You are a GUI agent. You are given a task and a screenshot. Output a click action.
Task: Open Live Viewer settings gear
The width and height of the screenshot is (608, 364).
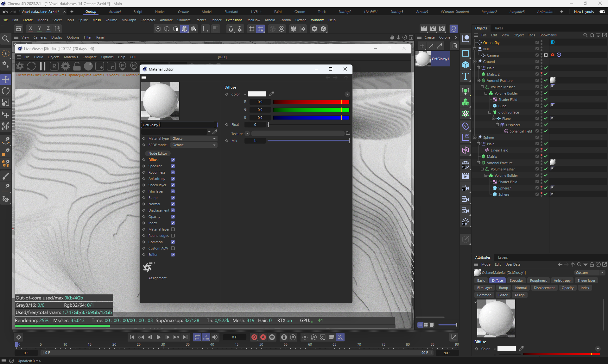point(66,66)
